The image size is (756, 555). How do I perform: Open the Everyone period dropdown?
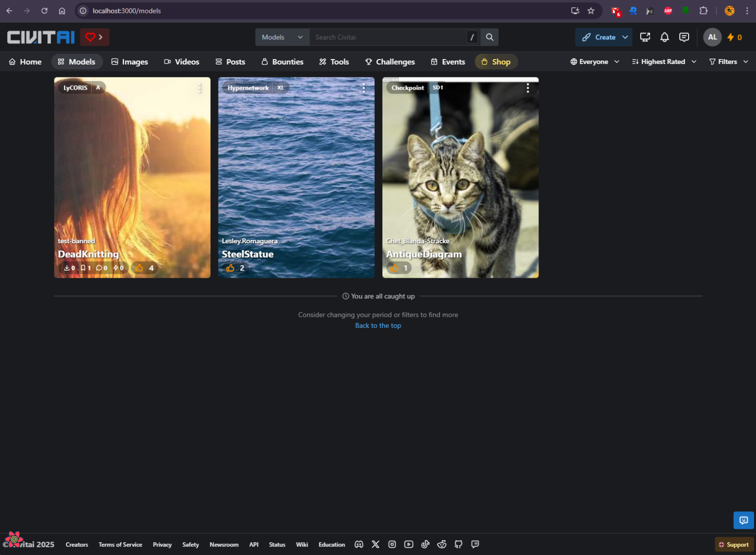pos(595,62)
